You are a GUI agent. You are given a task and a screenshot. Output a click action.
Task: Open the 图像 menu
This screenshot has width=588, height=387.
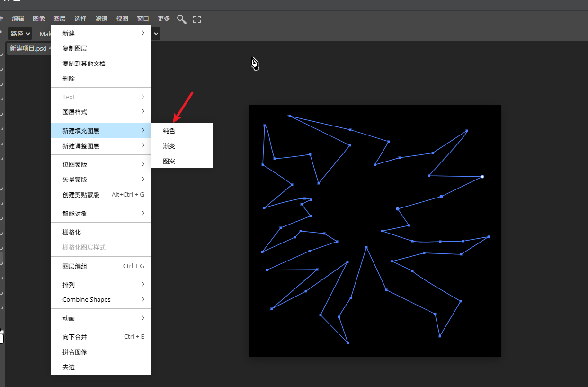(39, 18)
